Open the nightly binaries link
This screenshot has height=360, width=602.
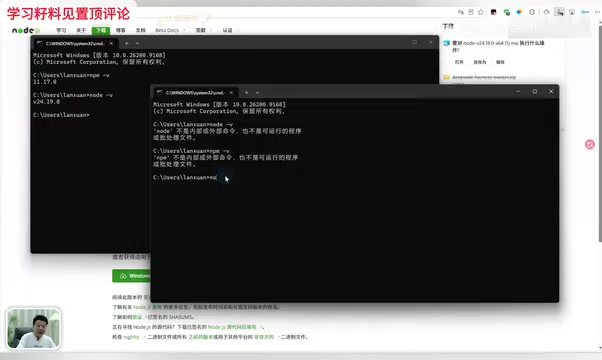pyautogui.click(x=131, y=337)
